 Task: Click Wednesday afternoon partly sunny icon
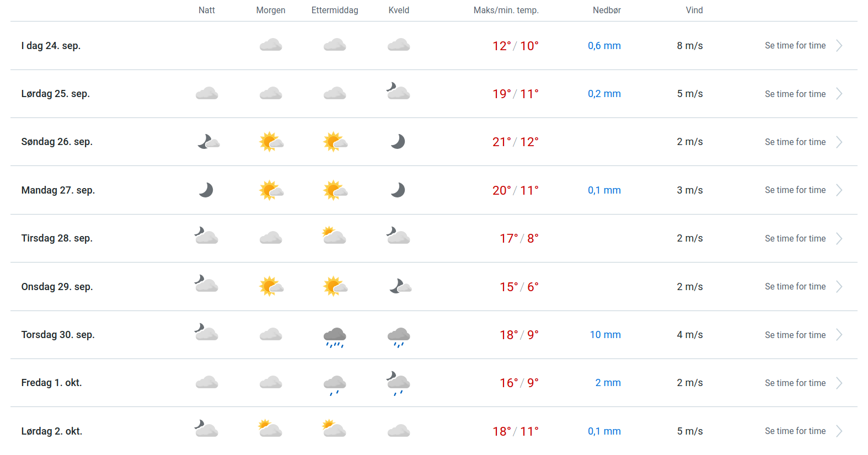click(335, 287)
